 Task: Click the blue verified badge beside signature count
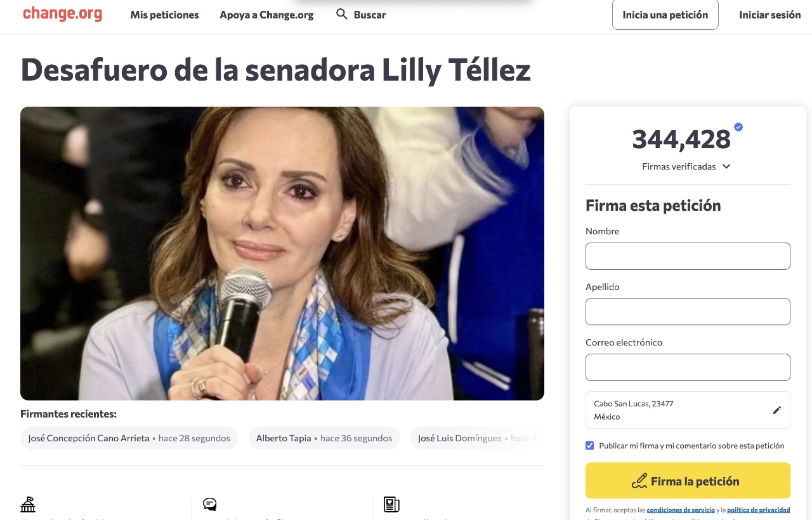pyautogui.click(x=738, y=127)
